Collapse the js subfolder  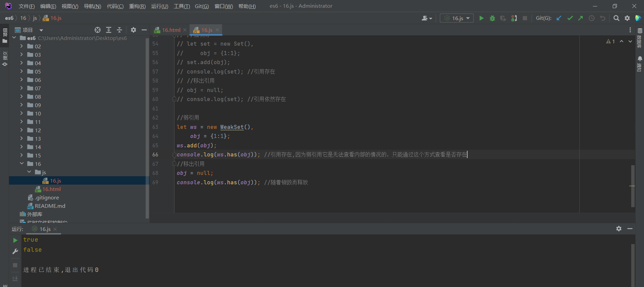[29, 172]
